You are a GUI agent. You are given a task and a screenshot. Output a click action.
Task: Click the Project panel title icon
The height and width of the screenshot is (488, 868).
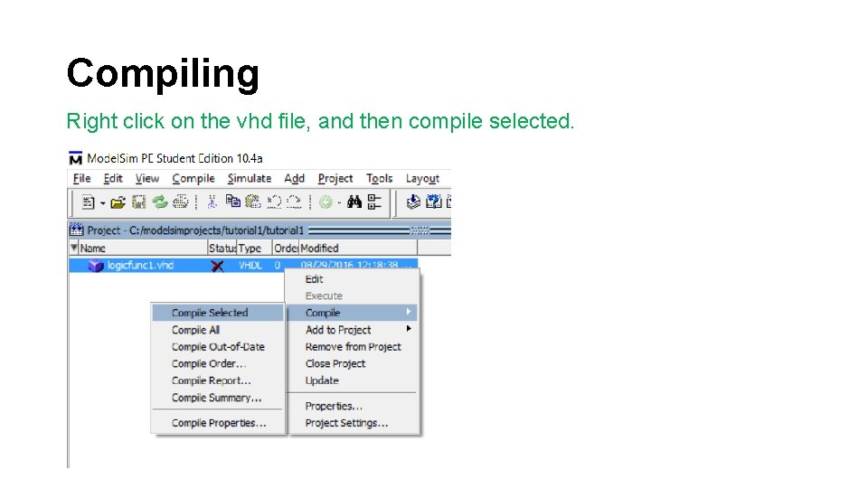[x=76, y=230]
